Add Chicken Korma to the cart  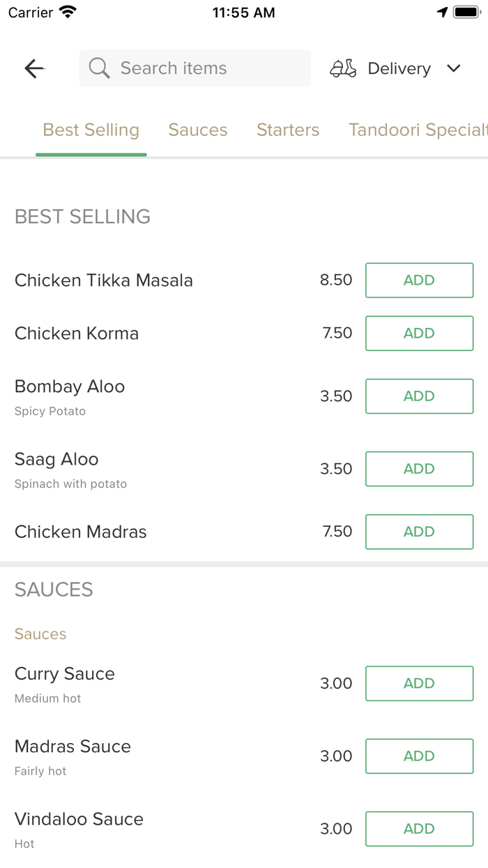pos(419,333)
